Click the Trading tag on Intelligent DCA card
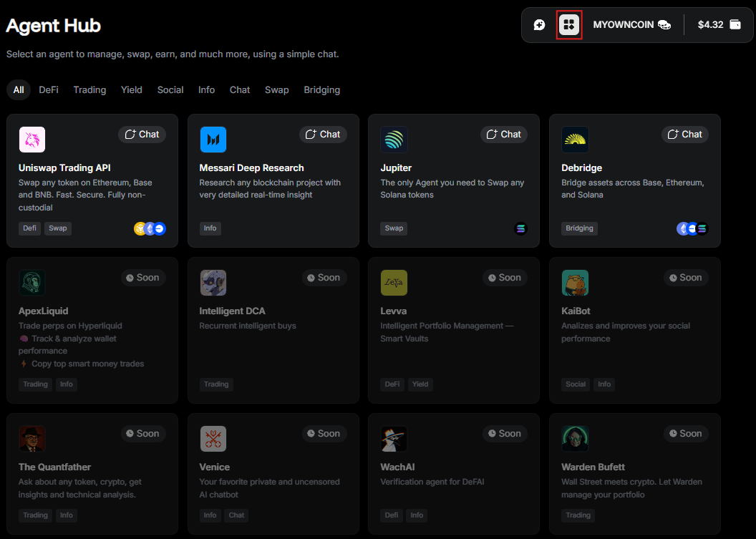 [x=216, y=384]
